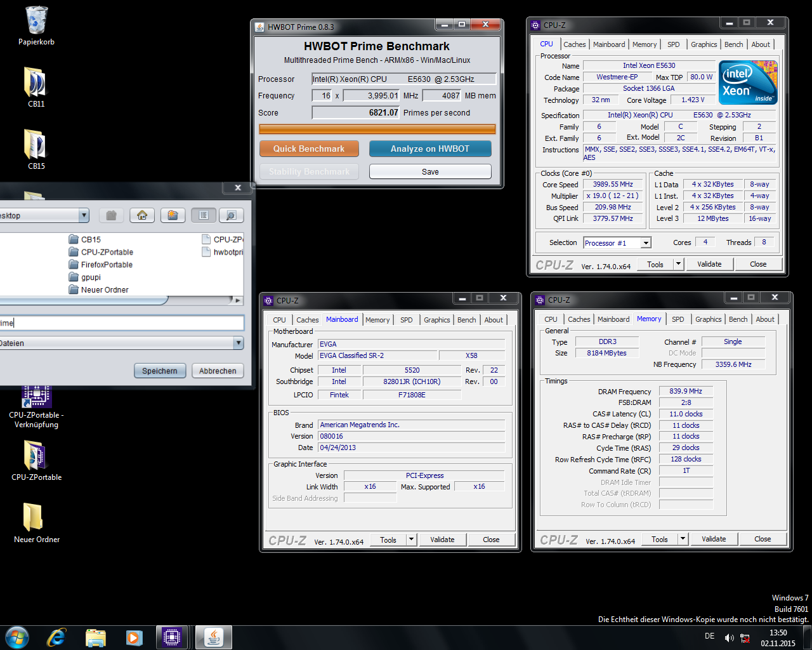Launch Internet Explorer from the taskbar
This screenshot has width=812, height=650.
click(57, 637)
